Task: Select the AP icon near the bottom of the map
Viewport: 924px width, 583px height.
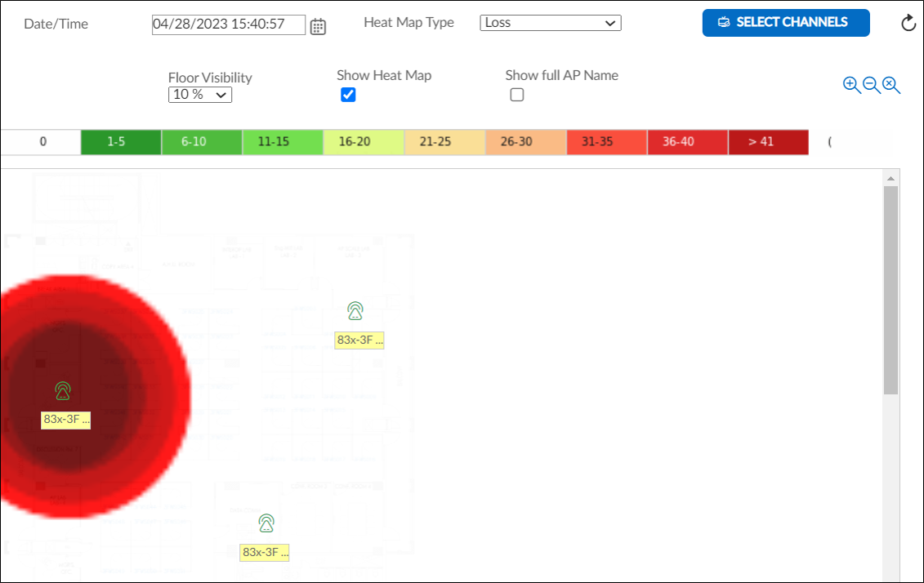Action: pos(266,522)
